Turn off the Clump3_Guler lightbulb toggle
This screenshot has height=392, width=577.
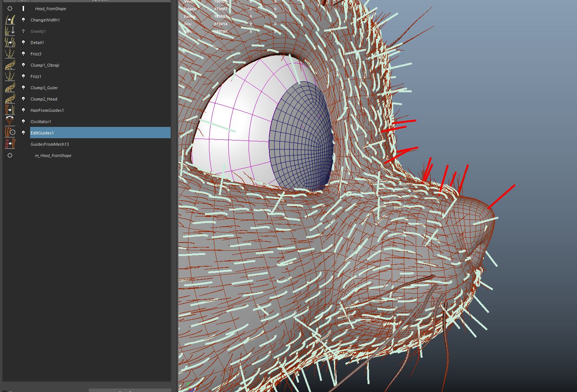23,88
